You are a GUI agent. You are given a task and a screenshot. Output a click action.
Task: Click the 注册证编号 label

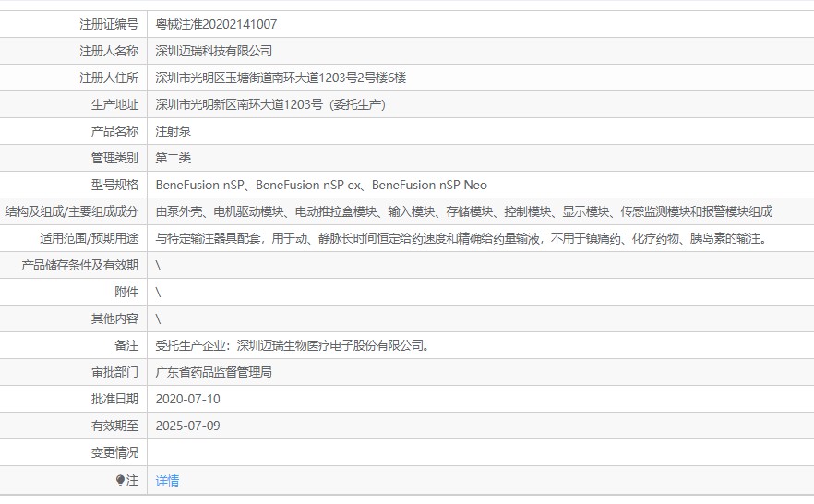109,24
